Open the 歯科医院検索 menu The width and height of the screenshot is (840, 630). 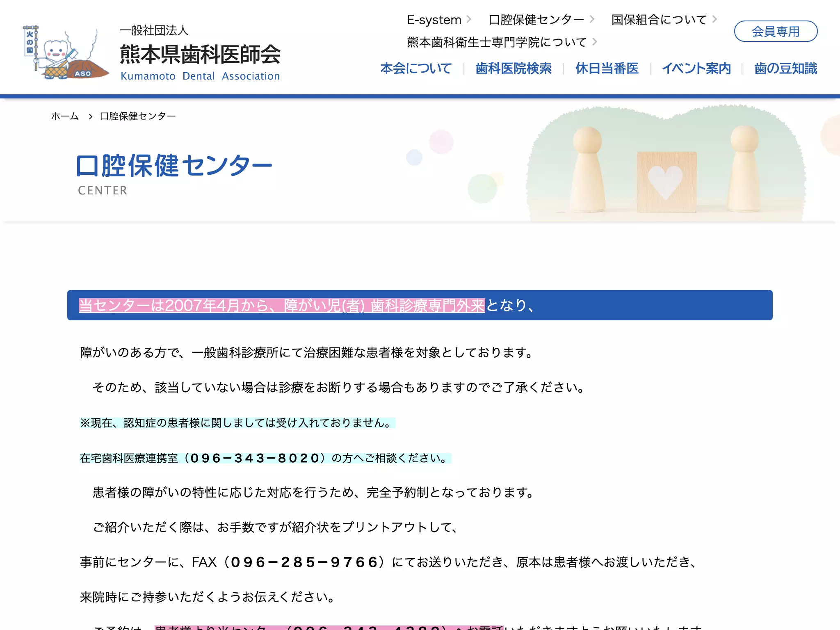(x=514, y=68)
